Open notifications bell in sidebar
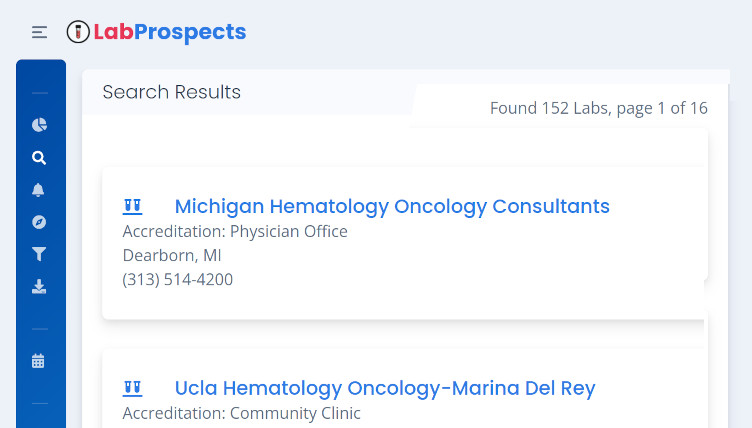This screenshot has height=428, width=752. click(38, 190)
